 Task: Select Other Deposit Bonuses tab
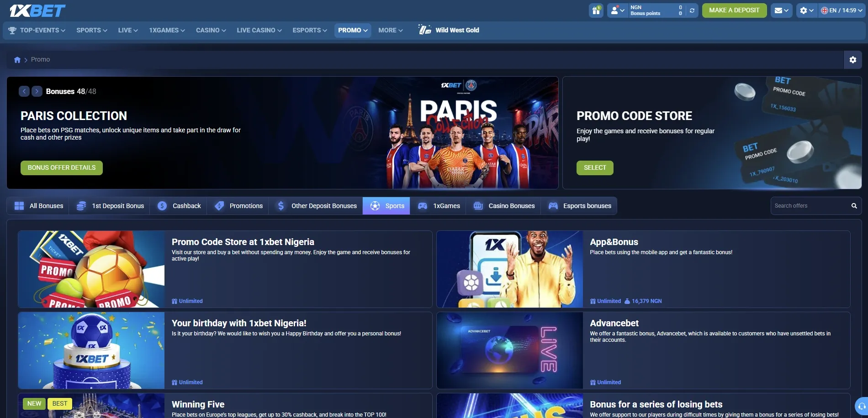[x=316, y=206]
